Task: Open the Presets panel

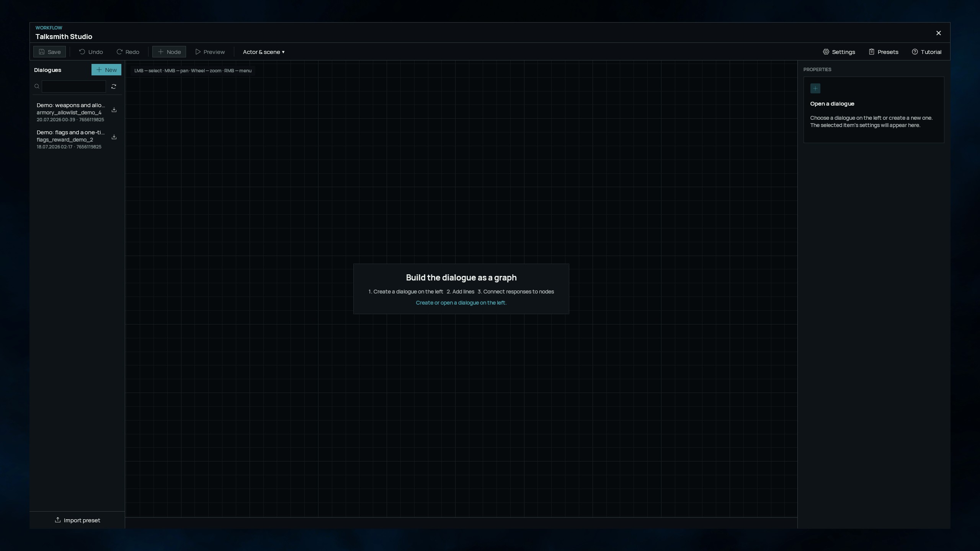Action: click(884, 52)
